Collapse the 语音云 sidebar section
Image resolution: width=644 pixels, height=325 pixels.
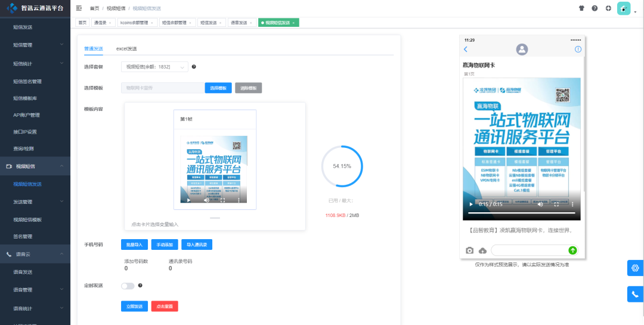(x=35, y=254)
